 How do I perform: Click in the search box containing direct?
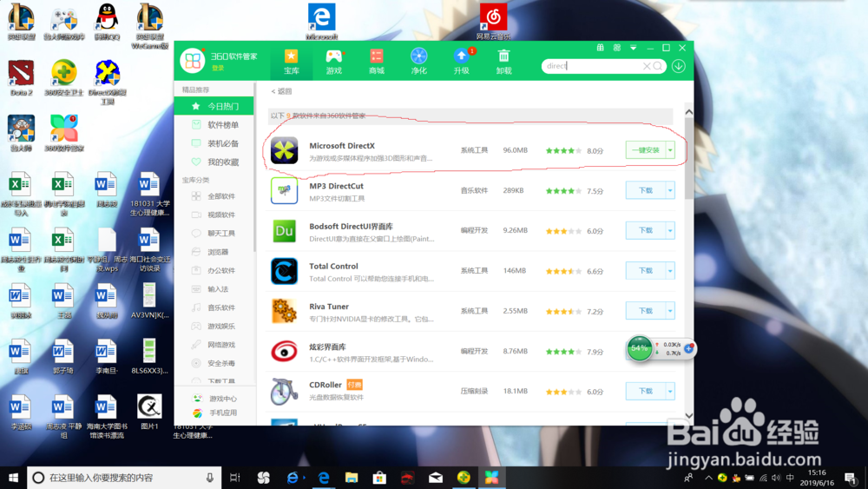592,66
